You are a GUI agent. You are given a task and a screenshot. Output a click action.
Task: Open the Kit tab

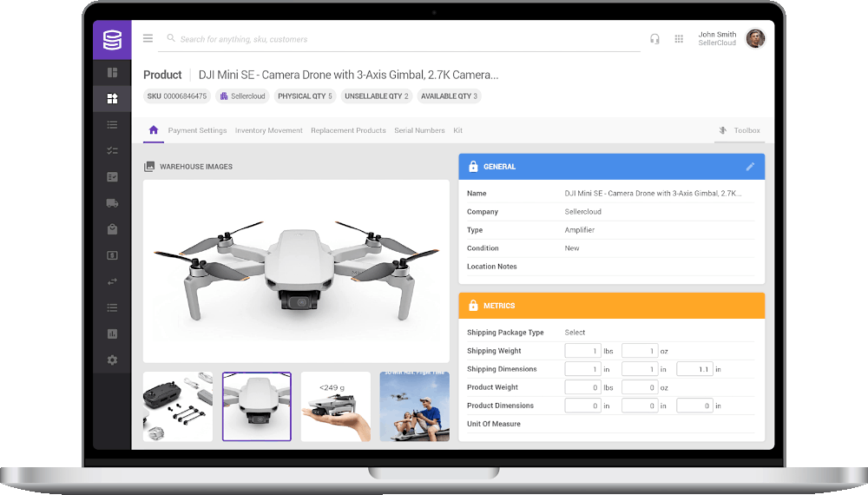click(457, 130)
